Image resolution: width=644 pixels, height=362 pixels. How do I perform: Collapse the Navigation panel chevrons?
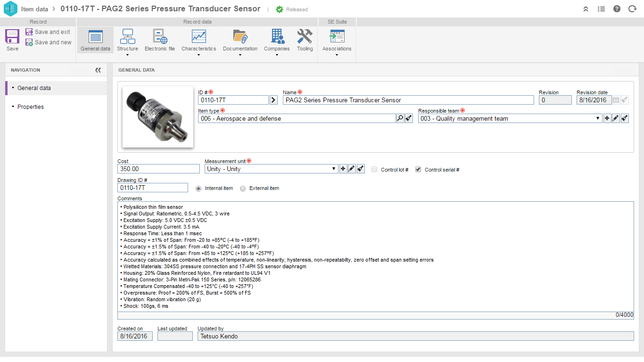98,70
